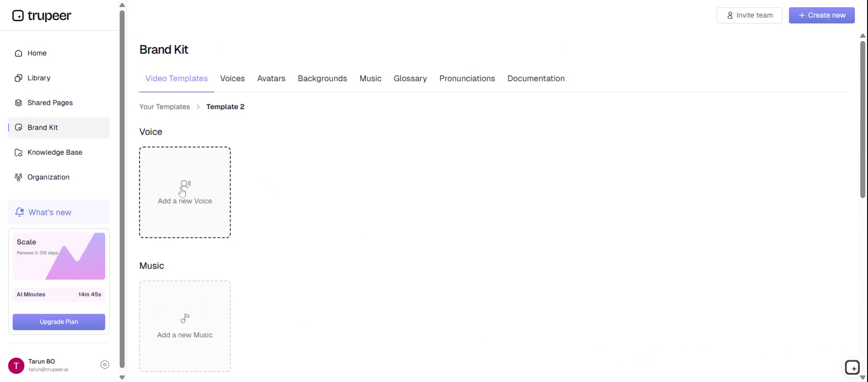Click the Tarun BO user name
The height and width of the screenshot is (382, 868).
pyautogui.click(x=42, y=362)
